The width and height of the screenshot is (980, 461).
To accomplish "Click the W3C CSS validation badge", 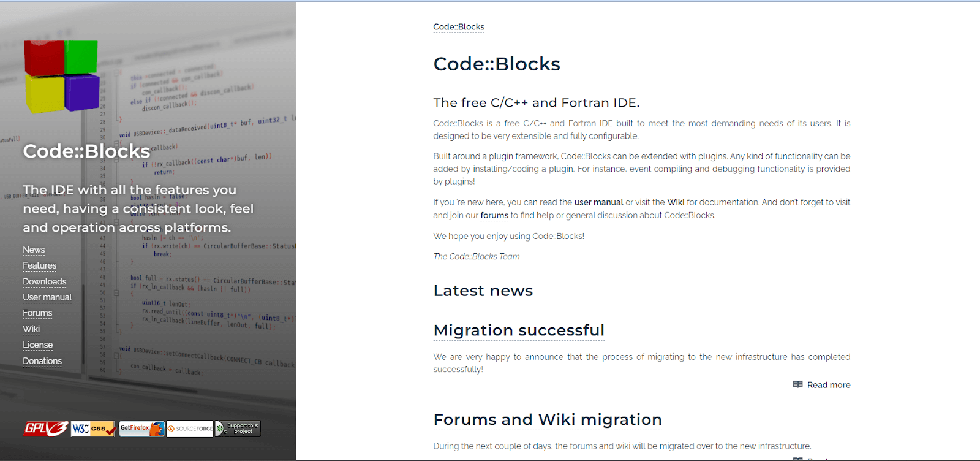I will pyautogui.click(x=94, y=429).
